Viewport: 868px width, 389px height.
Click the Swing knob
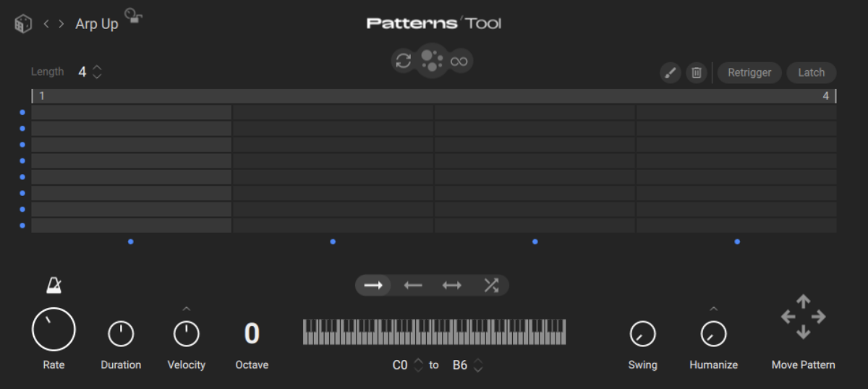pos(642,334)
